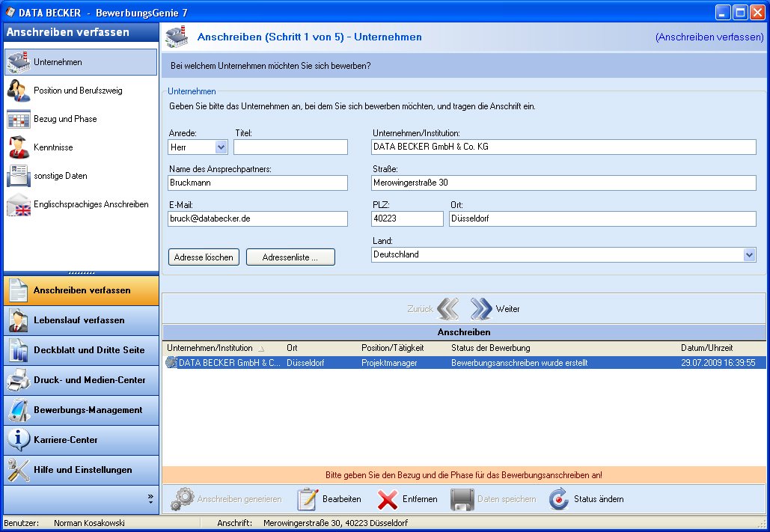
Task: Open the Land dropdown list
Action: [750, 255]
